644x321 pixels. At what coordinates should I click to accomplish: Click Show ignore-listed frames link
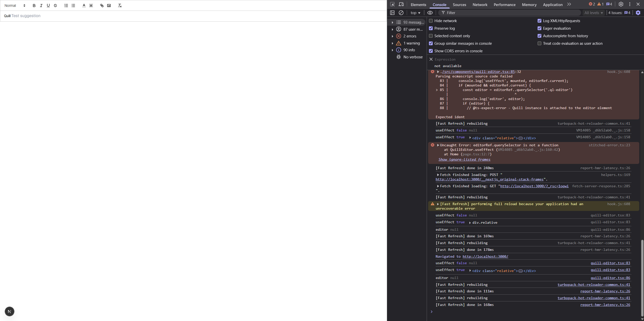click(x=464, y=159)
